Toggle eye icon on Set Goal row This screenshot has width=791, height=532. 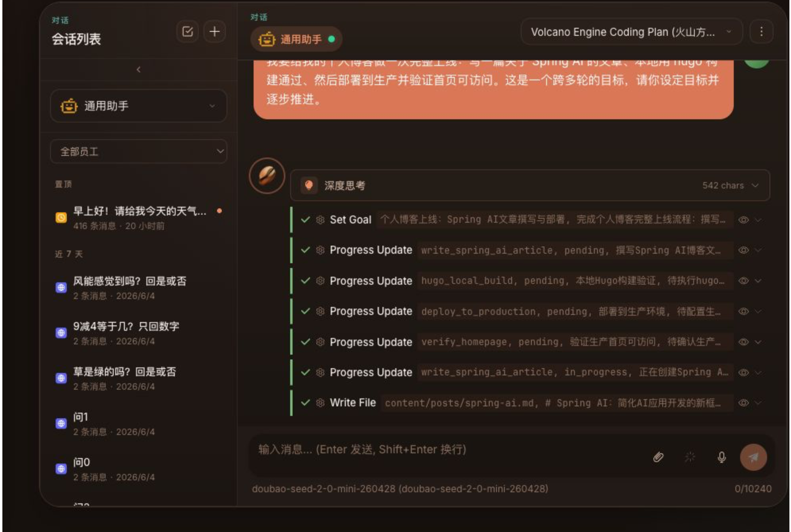pyautogui.click(x=743, y=220)
